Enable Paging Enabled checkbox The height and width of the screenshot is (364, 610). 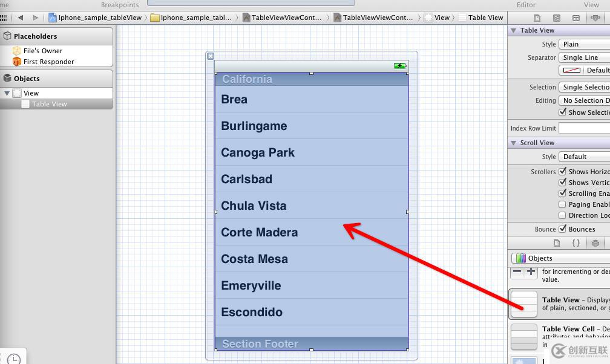point(563,204)
